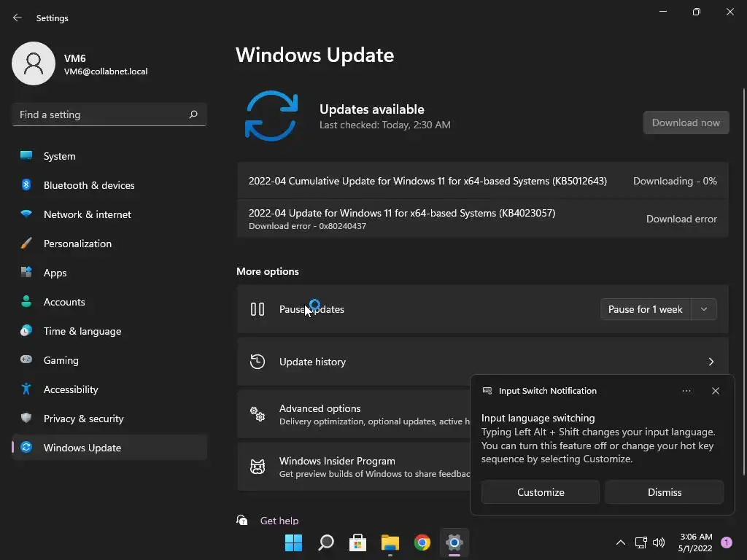The width and height of the screenshot is (747, 560).
Task: Open Privacy & security settings
Action: pyautogui.click(x=109, y=419)
